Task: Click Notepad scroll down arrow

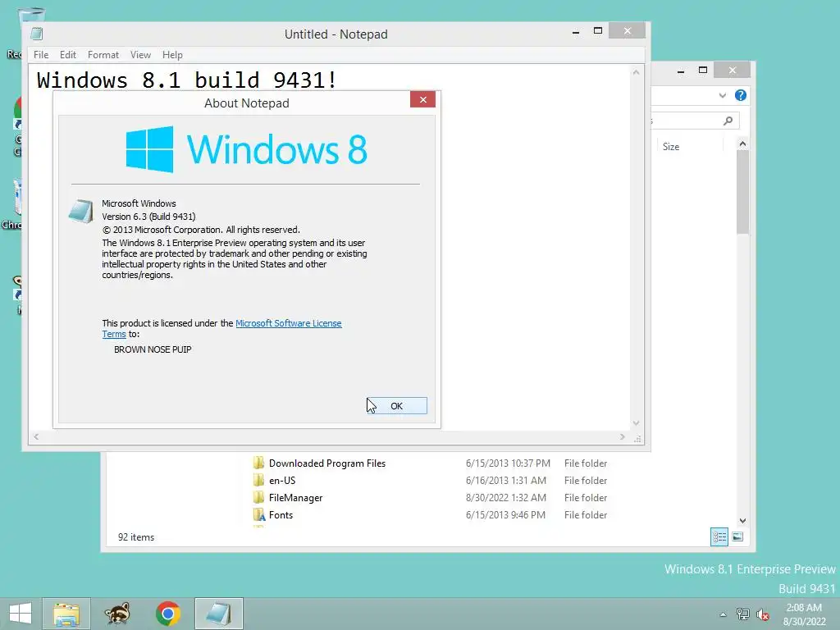Action: [x=636, y=422]
